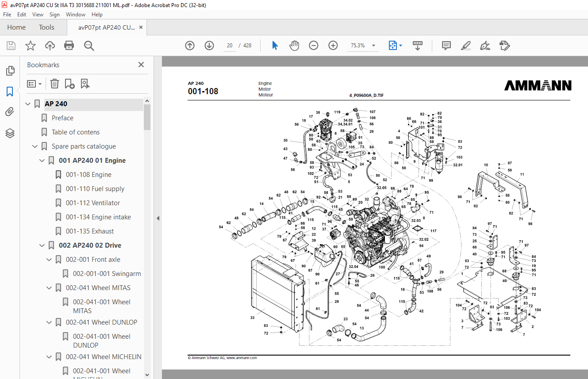
Task: Open the Help menu
Action: coord(97,15)
